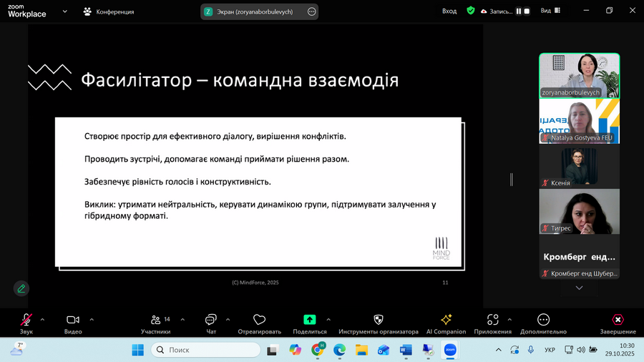Click the annotation pencil icon
The width and height of the screenshot is (644, 362).
coord(21,288)
